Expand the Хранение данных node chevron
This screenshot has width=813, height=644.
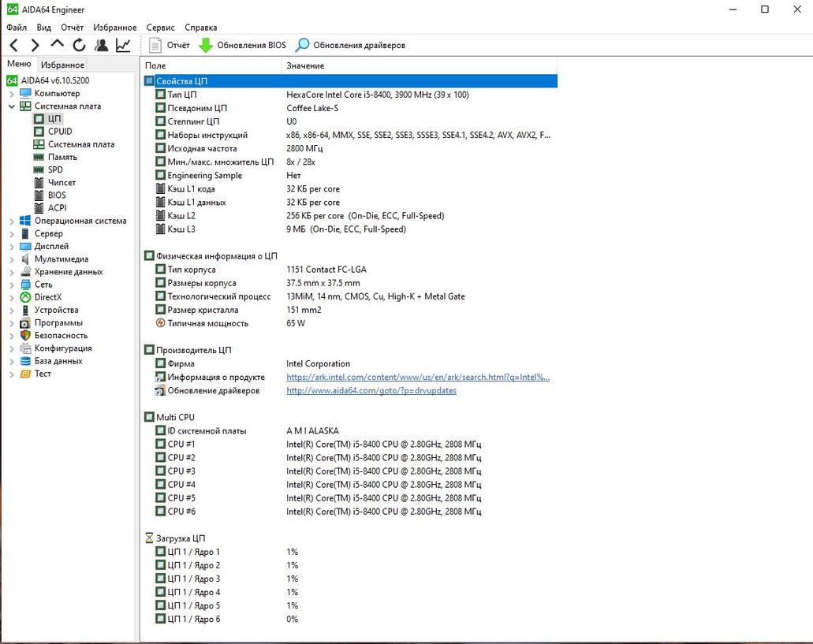pyautogui.click(x=11, y=272)
